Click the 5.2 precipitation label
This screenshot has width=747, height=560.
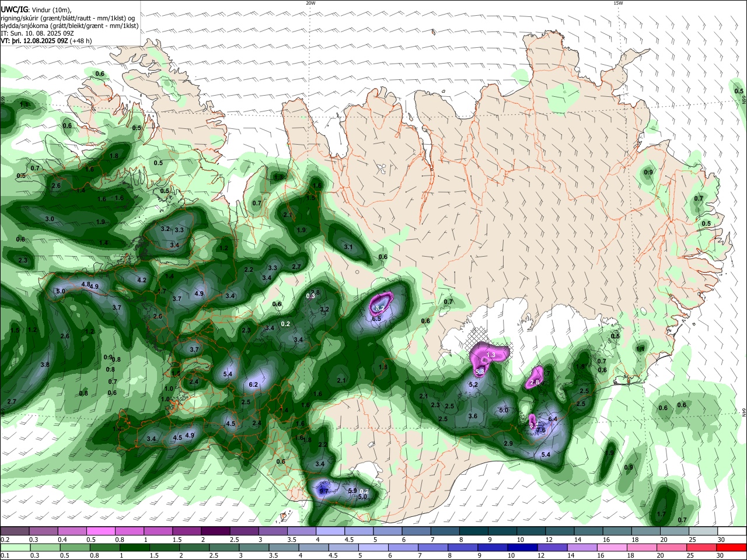[473, 384]
